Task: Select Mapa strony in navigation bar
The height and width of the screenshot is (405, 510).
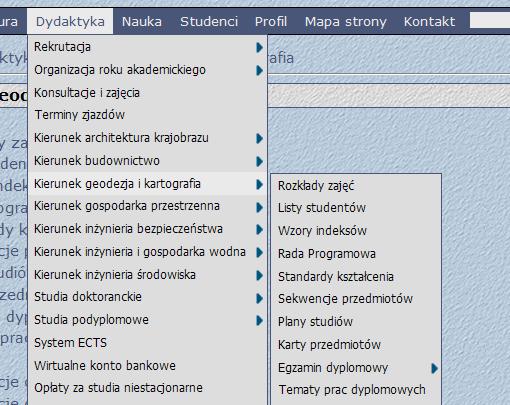Action: click(x=346, y=22)
